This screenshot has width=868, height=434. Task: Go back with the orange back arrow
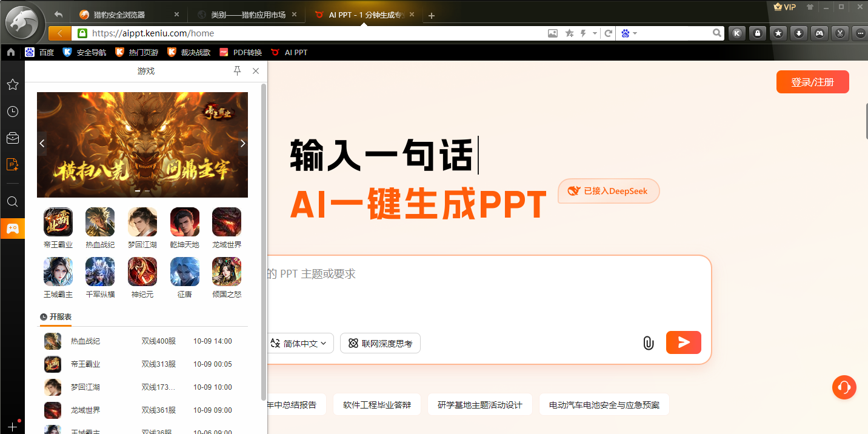[59, 33]
